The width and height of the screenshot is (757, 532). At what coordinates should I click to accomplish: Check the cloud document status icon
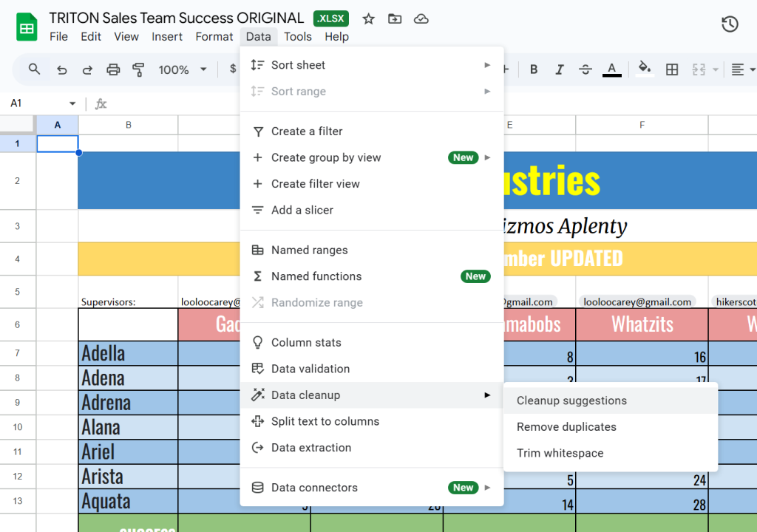click(421, 18)
